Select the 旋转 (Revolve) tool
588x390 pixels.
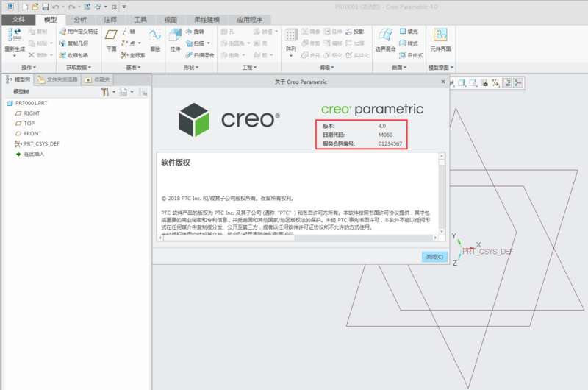[195, 32]
